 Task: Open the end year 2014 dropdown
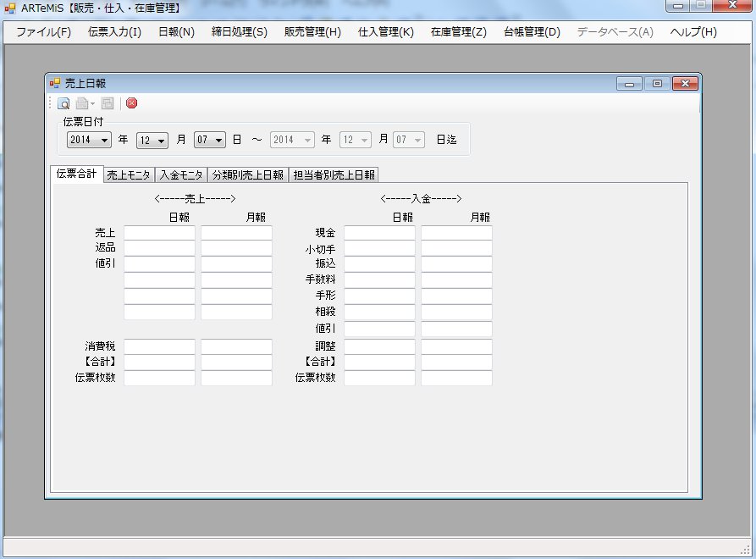292,140
